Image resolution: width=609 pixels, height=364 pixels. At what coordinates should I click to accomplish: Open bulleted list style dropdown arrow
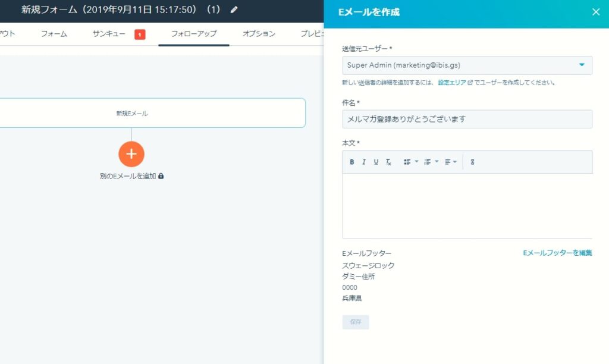[x=416, y=161]
